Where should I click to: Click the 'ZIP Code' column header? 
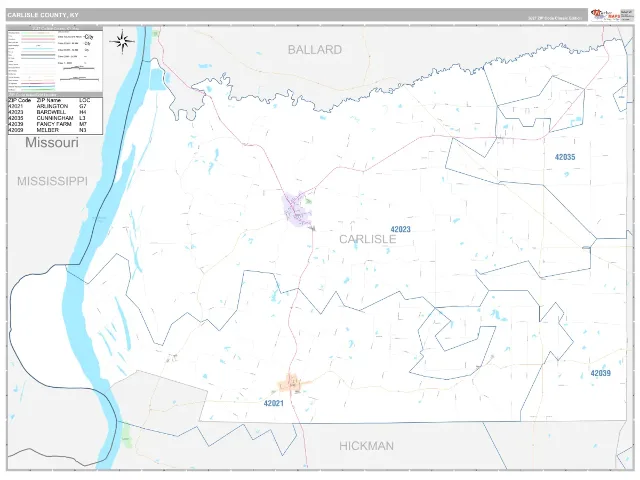19,100
